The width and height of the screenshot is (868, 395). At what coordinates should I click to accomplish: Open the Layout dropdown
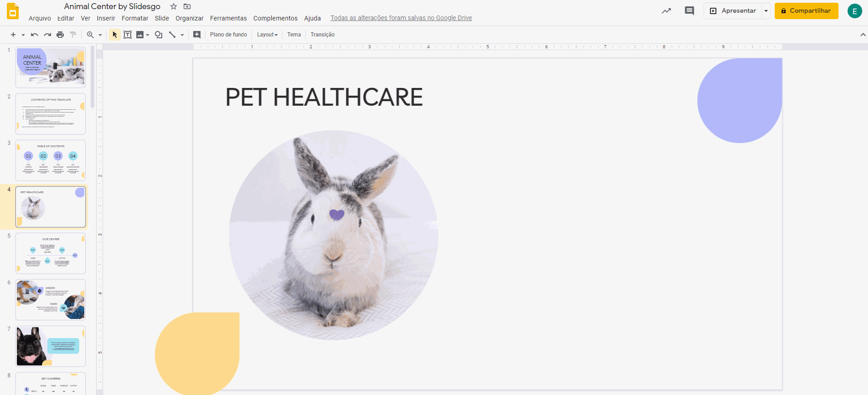(267, 35)
